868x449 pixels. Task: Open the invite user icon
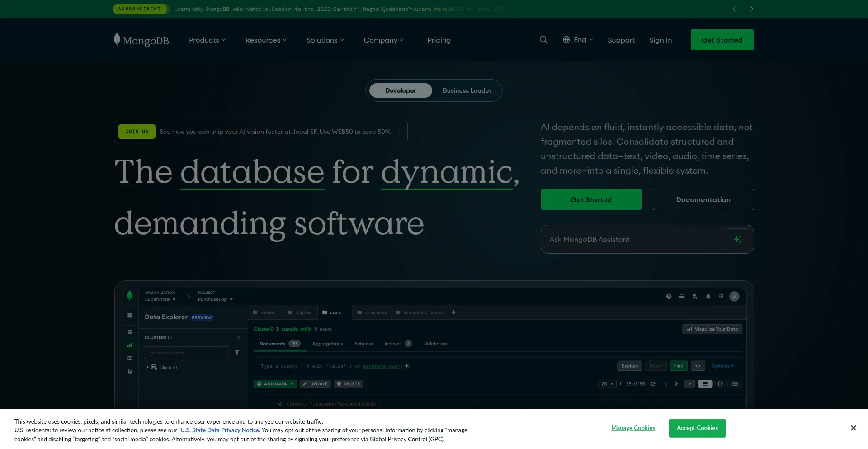(695, 297)
